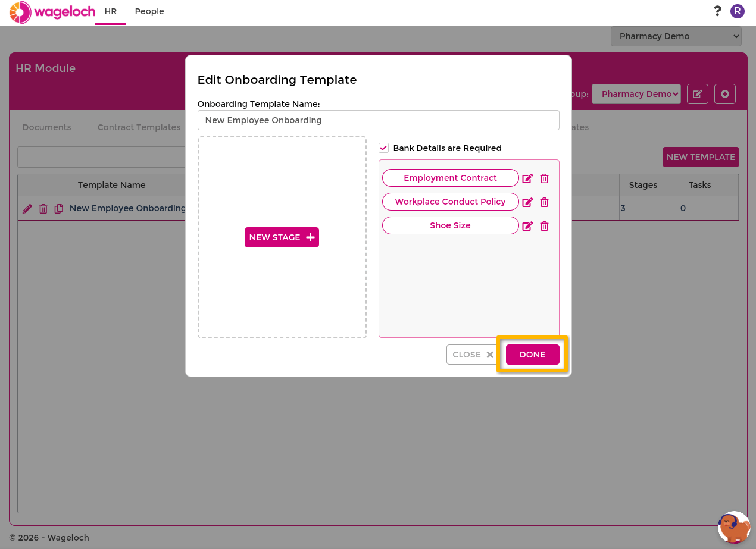The image size is (756, 549).
Task: Select the Shoe Size pill
Action: click(x=451, y=225)
